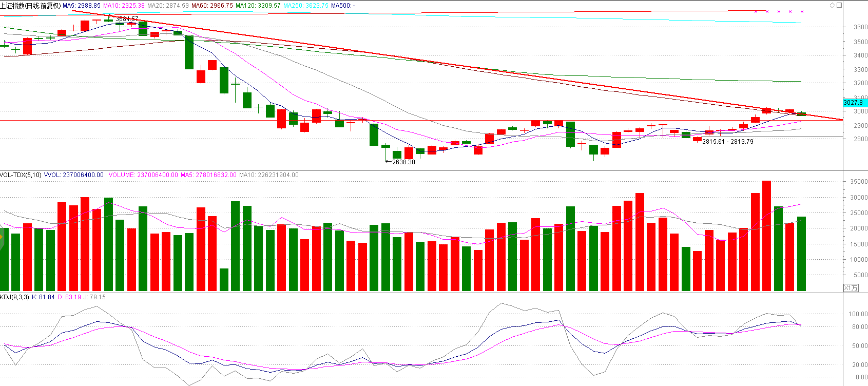Click the 50.00 KDJ axis label

860,346
